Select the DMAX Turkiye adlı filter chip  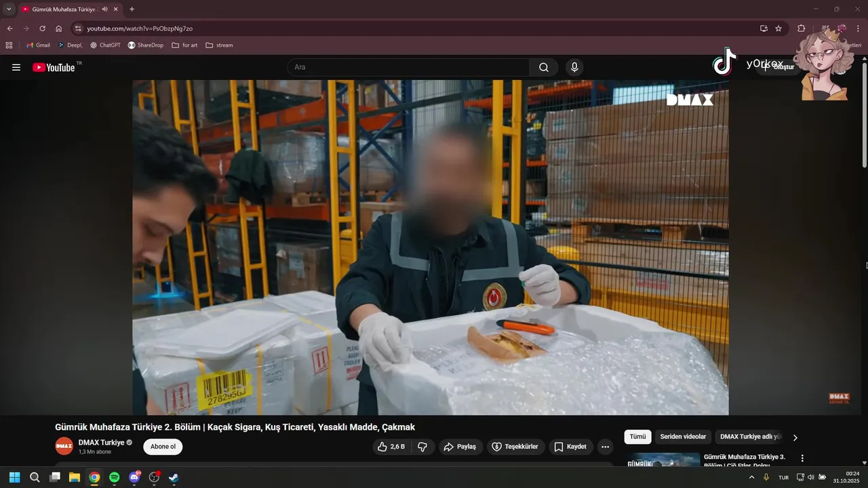[750, 437]
